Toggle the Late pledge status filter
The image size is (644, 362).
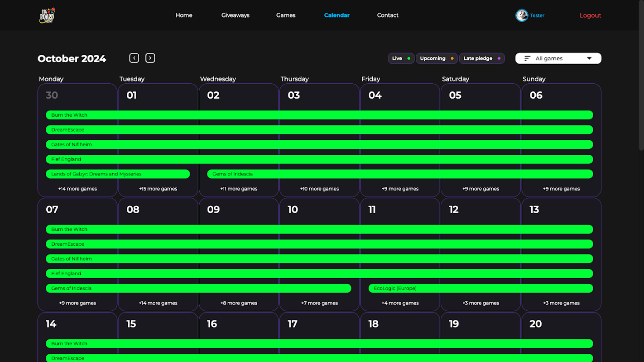click(481, 58)
